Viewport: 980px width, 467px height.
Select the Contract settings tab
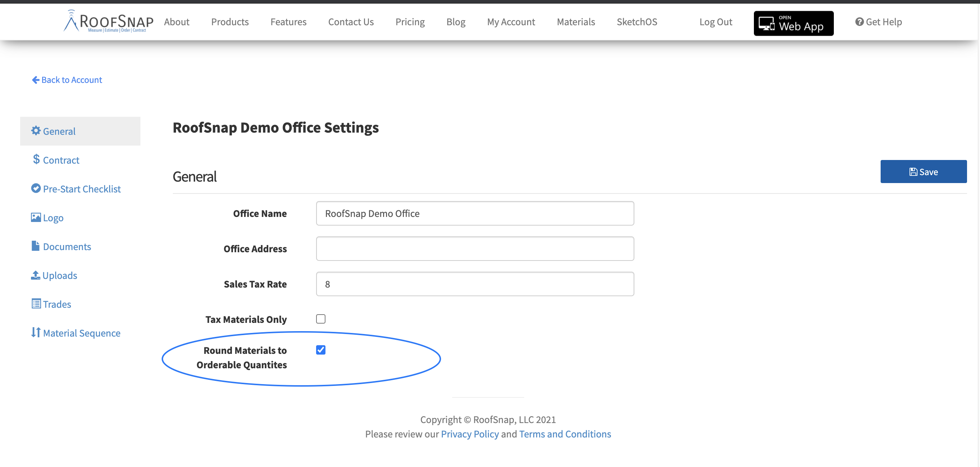pos(80,160)
